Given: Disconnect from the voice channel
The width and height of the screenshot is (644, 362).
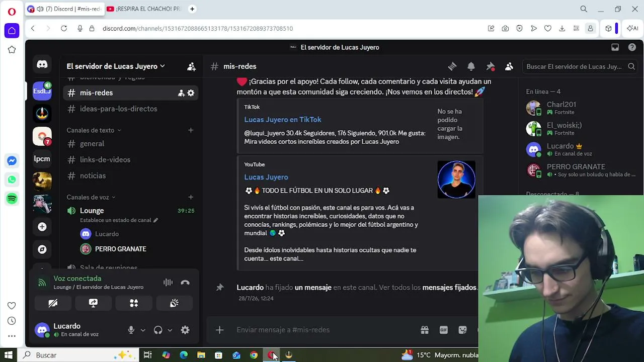Looking at the screenshot, I should [x=185, y=283].
